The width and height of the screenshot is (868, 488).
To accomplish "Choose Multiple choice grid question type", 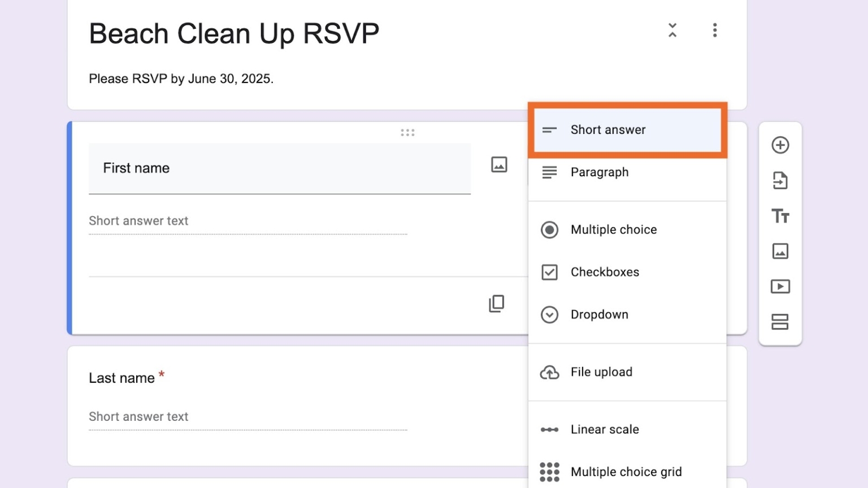I will 626,472.
